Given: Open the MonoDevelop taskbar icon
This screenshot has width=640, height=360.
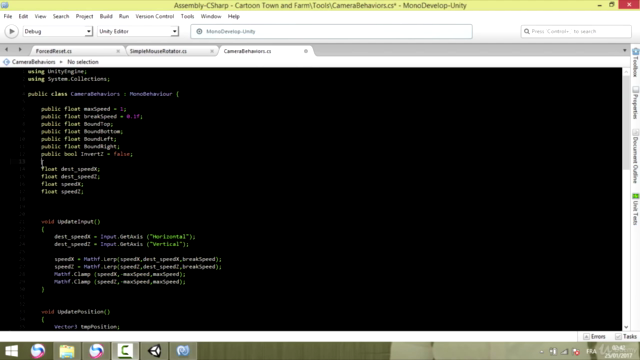Looking at the screenshot, I should [183, 351].
